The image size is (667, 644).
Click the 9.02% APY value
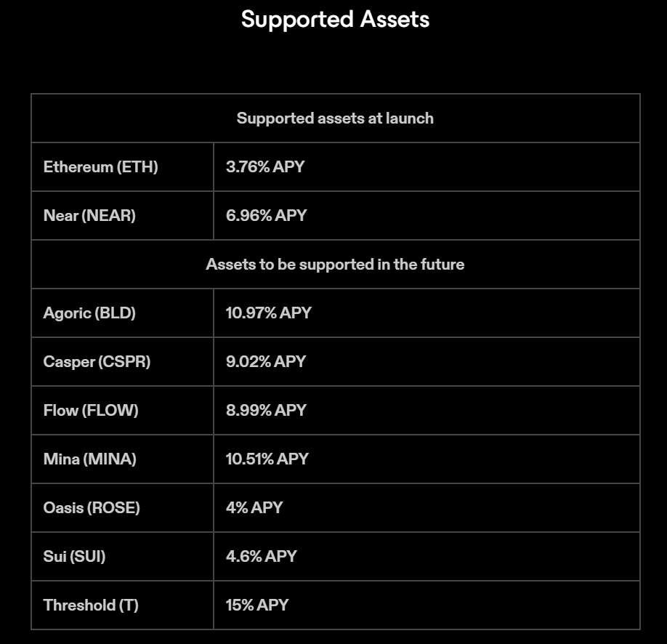[x=266, y=362]
